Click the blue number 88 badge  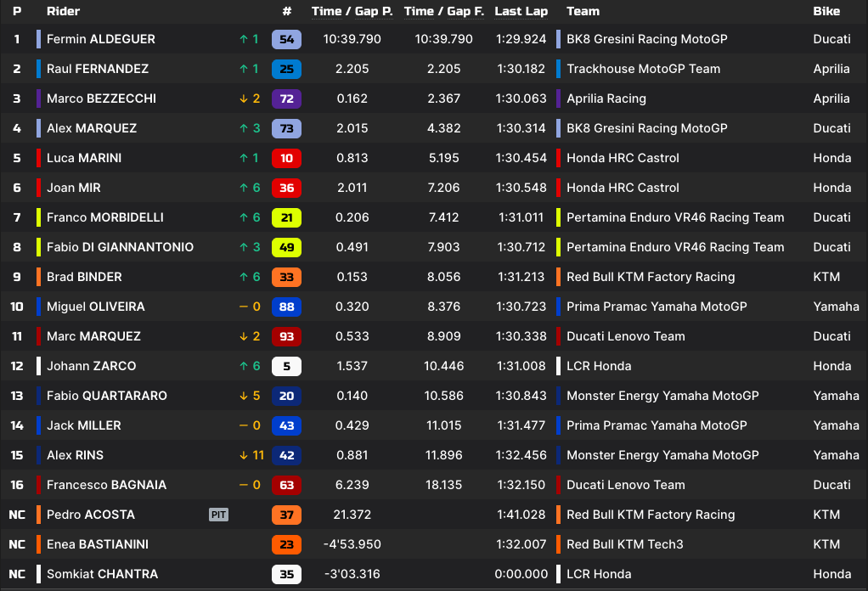tap(286, 307)
